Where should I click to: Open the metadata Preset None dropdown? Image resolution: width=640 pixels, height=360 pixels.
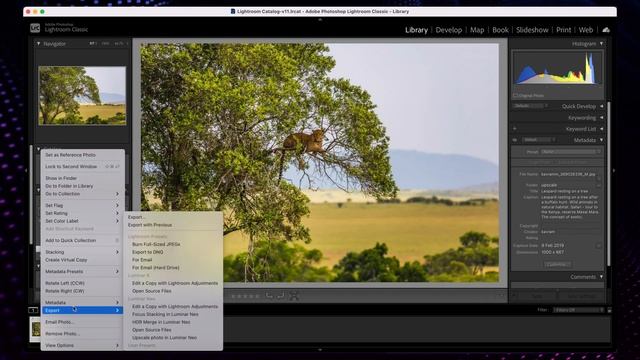[571, 151]
